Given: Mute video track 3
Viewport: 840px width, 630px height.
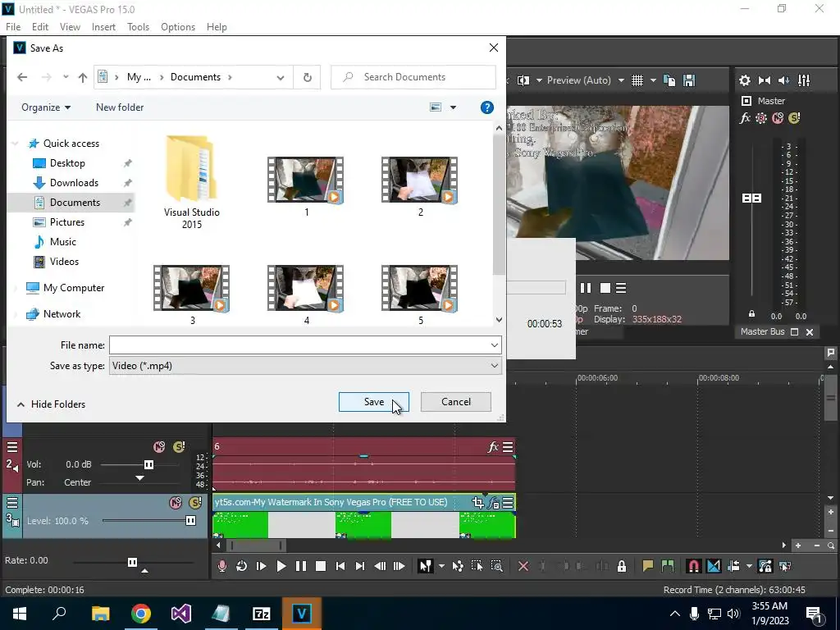Looking at the screenshot, I should 176,503.
